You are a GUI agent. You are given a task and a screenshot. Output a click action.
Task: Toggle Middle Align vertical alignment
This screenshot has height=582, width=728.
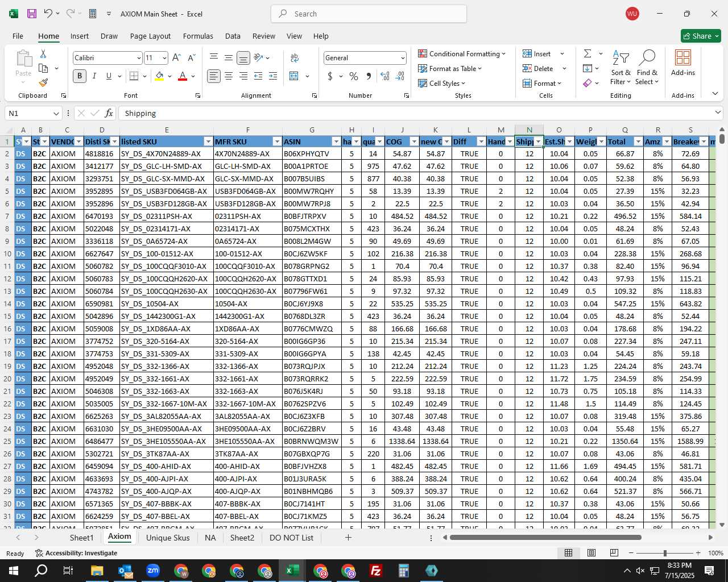[x=229, y=58]
